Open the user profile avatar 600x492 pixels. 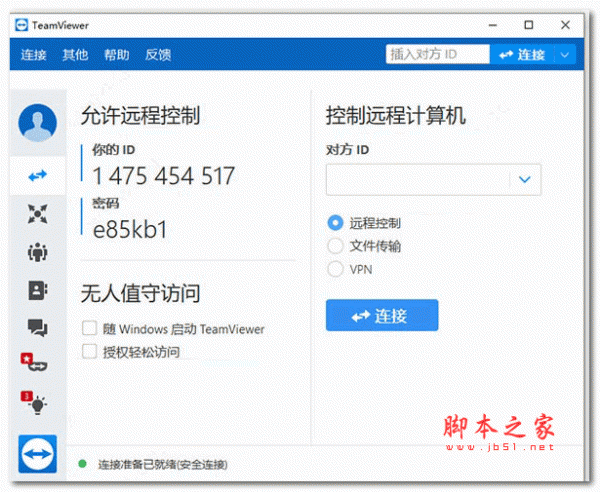coord(38,122)
